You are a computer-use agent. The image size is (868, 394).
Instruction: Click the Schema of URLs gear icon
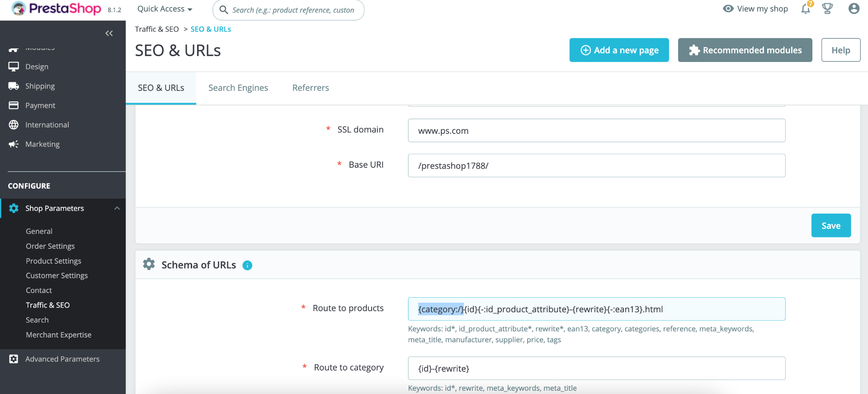click(x=149, y=264)
